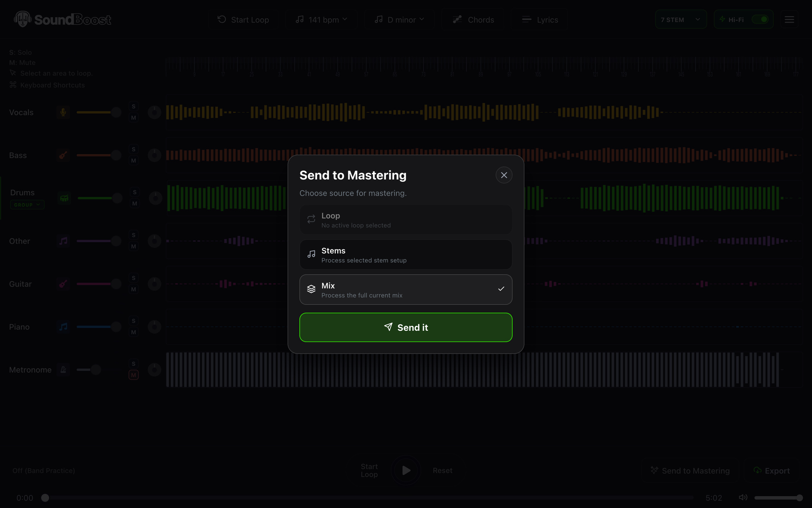Click the SoundBoost logo
812x508 pixels.
[62, 19]
